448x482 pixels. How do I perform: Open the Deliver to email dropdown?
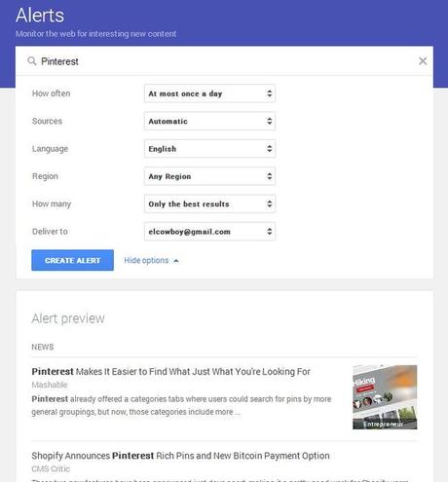(x=209, y=232)
